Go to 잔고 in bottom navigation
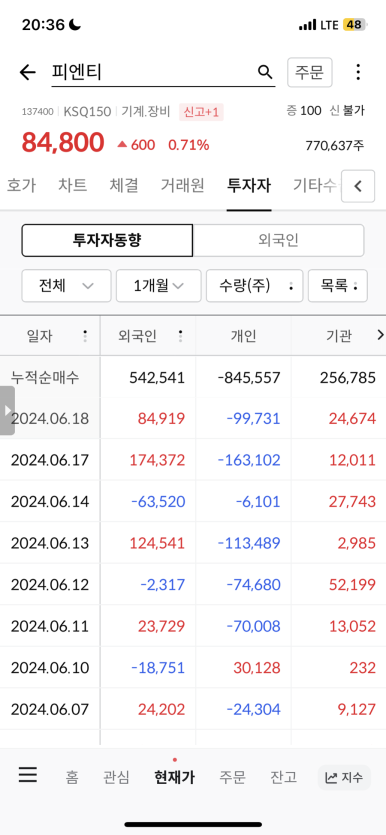This screenshot has height=835, width=386. tap(283, 777)
